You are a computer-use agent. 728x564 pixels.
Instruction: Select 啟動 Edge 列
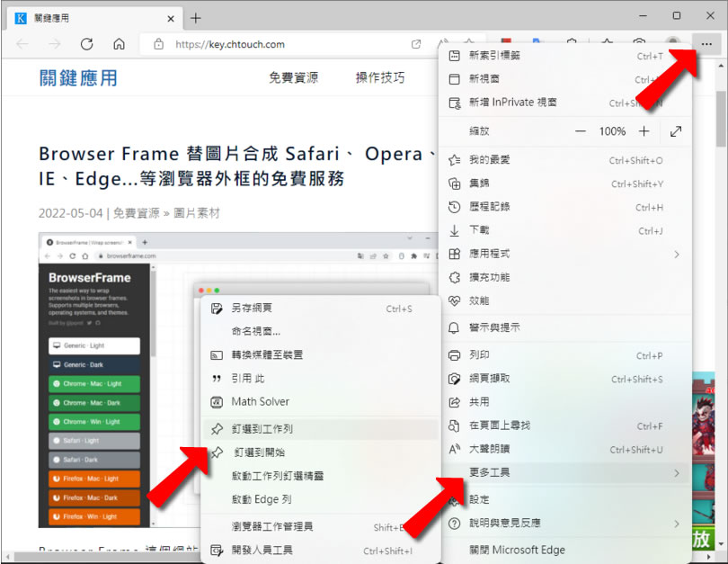pos(320,500)
